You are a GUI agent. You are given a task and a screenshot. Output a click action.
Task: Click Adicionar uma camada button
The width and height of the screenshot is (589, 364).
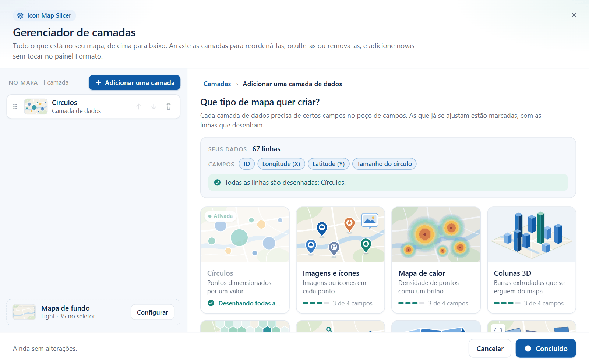coord(134,82)
